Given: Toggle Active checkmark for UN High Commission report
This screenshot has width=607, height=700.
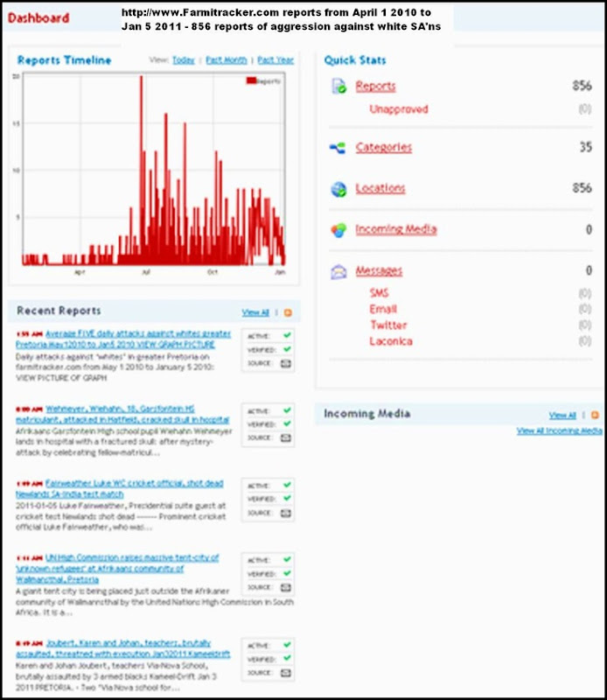Looking at the screenshot, I should (x=287, y=559).
